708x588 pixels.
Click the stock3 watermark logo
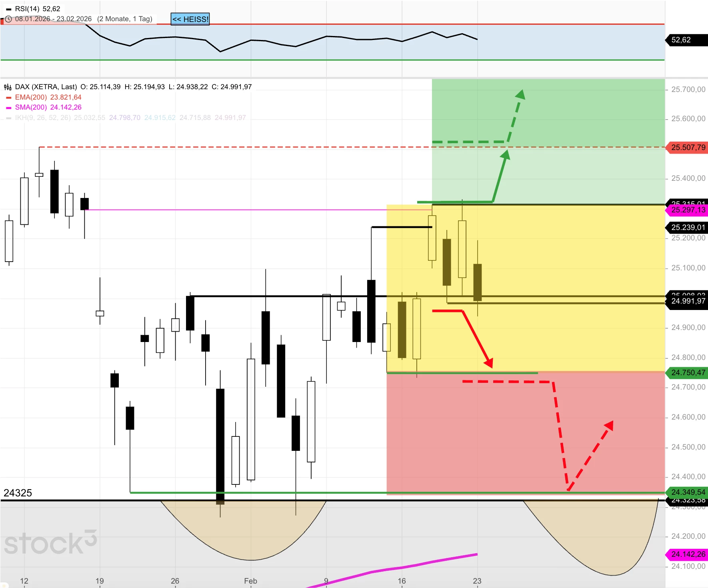[x=50, y=543]
